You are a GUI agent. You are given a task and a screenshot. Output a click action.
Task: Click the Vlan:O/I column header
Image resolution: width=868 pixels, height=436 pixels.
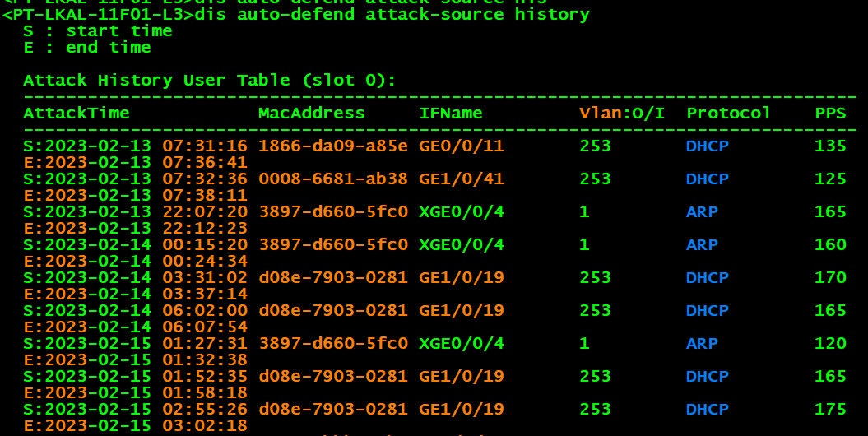621,113
